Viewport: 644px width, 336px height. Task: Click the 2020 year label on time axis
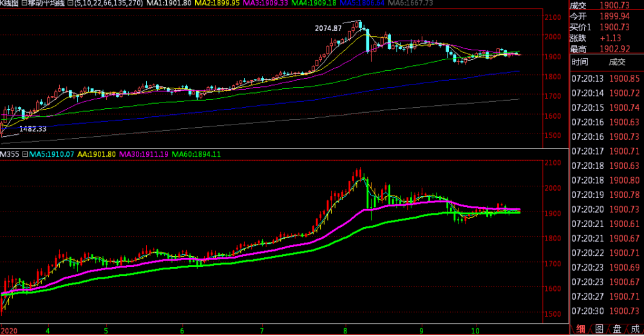tap(10, 329)
